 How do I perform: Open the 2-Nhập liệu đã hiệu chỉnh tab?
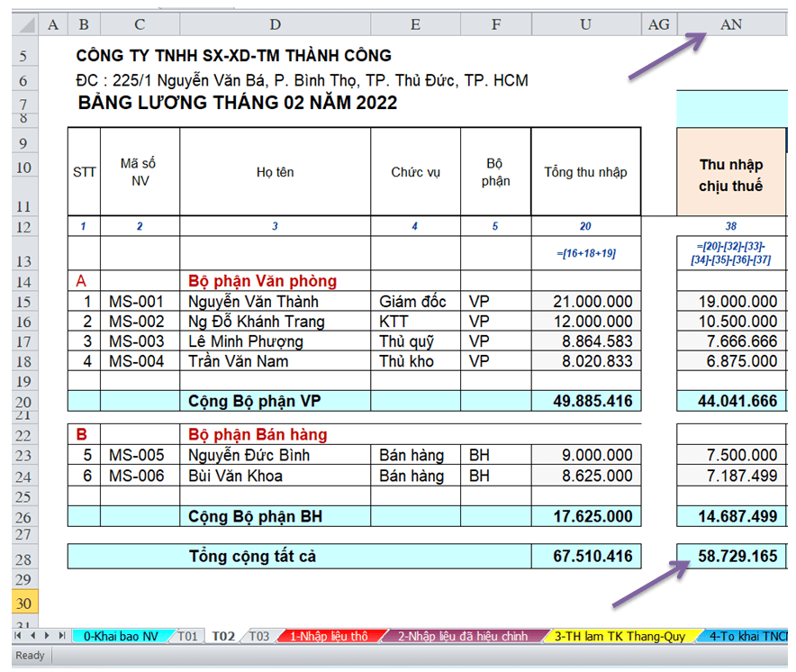[x=462, y=636]
